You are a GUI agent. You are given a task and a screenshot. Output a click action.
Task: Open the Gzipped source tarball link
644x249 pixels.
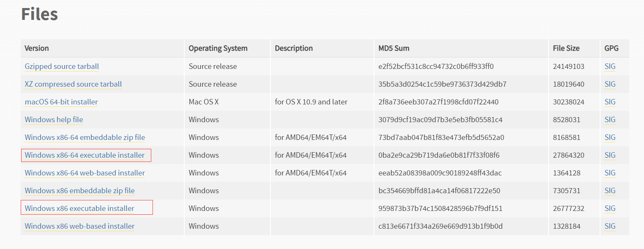click(x=62, y=66)
